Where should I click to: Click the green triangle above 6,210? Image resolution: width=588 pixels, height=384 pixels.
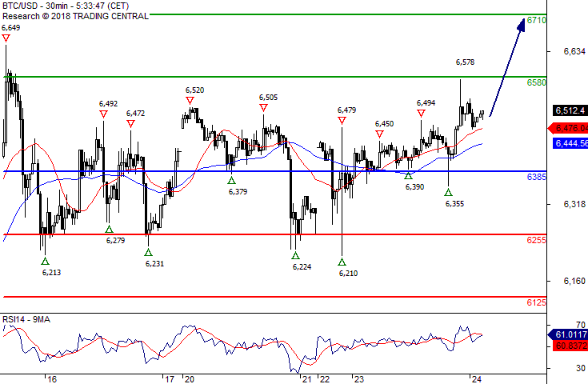(x=342, y=262)
